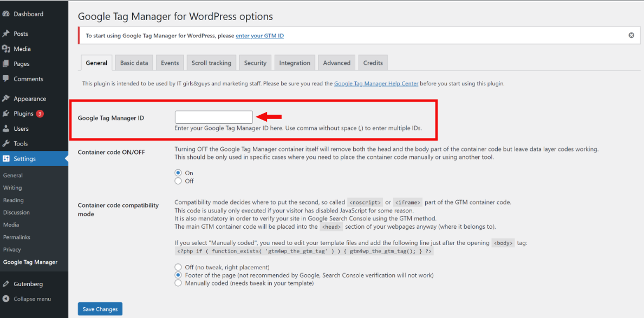Click the Save Changes button

[100, 309]
